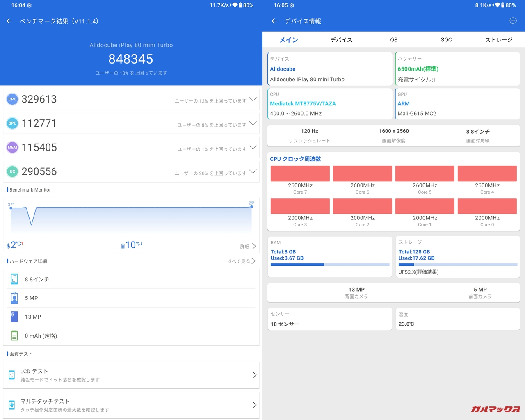Expand the UX score 290556 details

[x=253, y=172]
